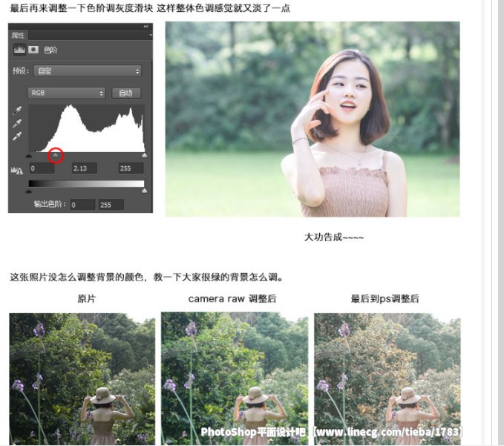
Task: Click the highlight input field showing 255
Action: click(x=131, y=168)
